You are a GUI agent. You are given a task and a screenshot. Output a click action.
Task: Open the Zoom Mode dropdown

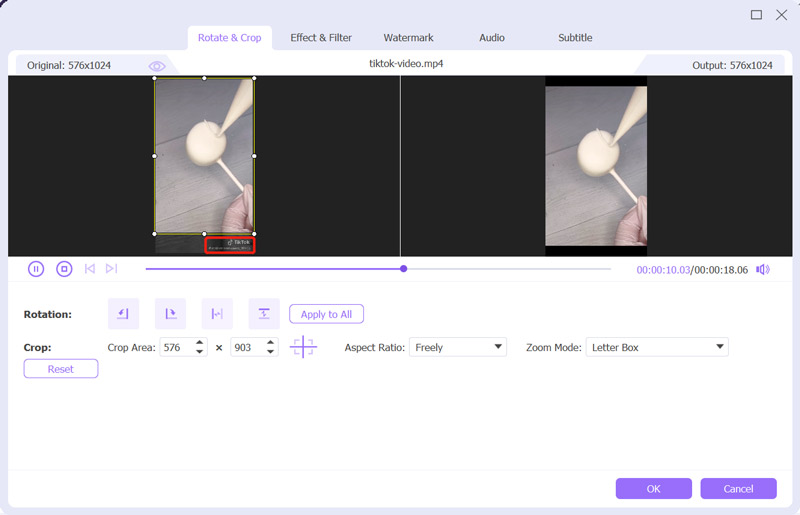point(657,347)
